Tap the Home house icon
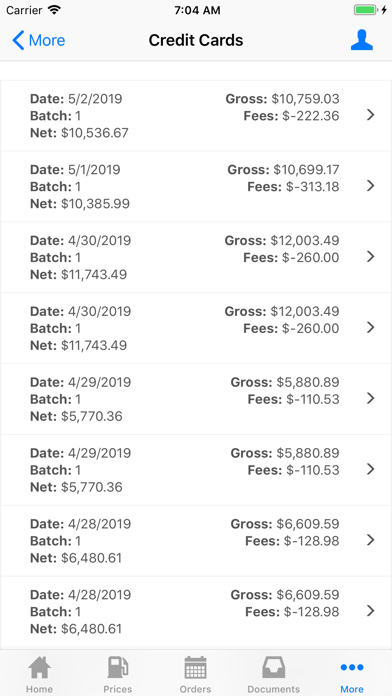392x696 pixels. click(39, 668)
